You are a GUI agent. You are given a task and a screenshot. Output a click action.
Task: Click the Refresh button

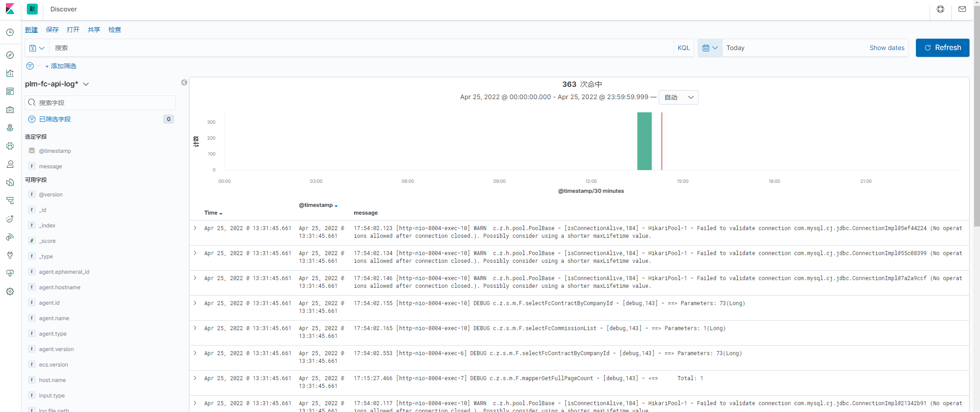click(942, 48)
